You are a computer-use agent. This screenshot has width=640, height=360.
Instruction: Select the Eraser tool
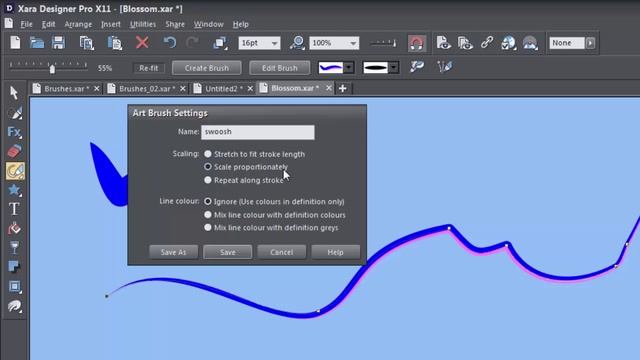[x=14, y=151]
